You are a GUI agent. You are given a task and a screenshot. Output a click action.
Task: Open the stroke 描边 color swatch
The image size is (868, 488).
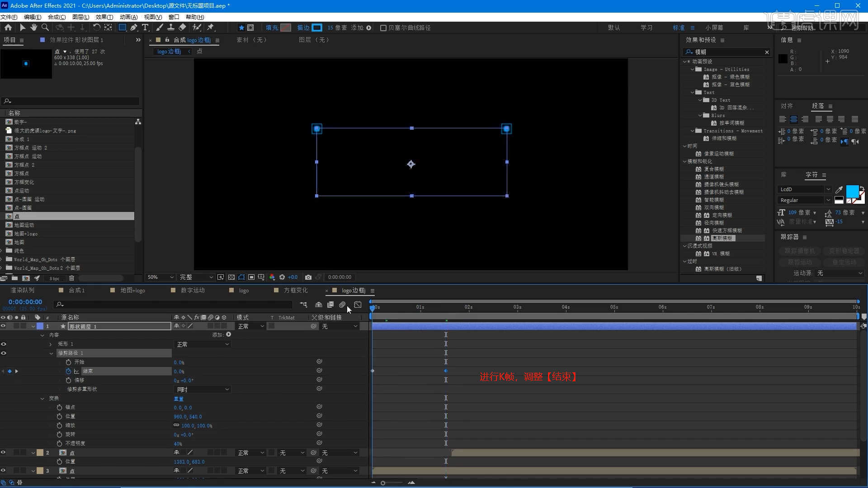pyautogui.click(x=317, y=28)
